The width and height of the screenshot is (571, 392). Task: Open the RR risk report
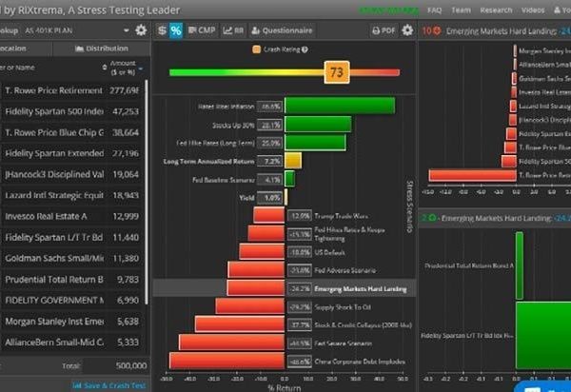pyautogui.click(x=232, y=30)
